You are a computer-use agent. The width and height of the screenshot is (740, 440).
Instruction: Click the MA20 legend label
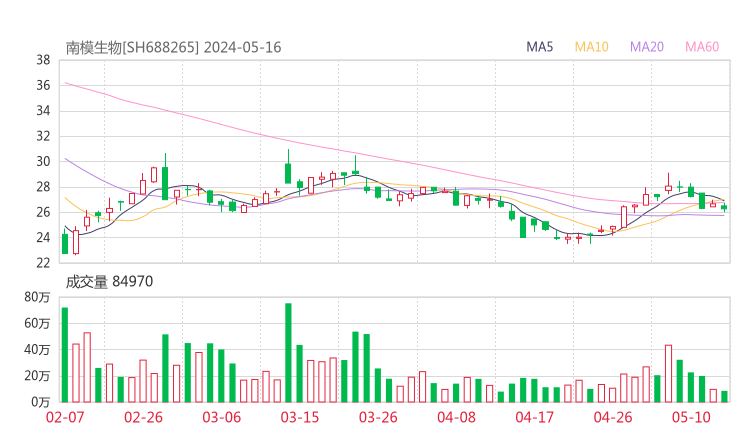tap(647, 47)
